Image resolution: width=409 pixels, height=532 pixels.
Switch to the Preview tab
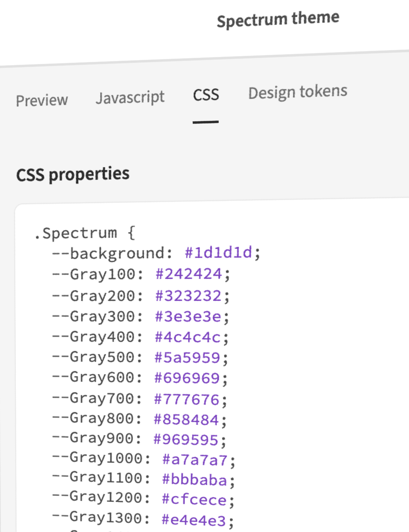(42, 100)
